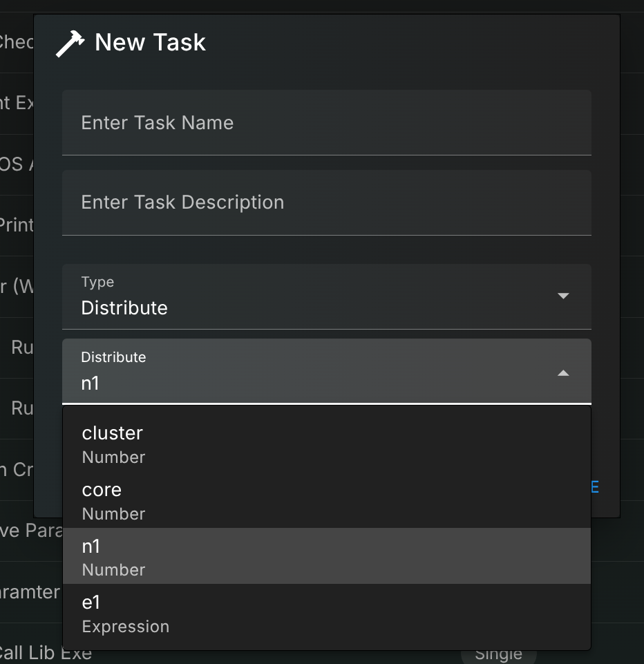Screen dimensions: 644x664
Task: Select the cluster option
Action: (x=326, y=444)
